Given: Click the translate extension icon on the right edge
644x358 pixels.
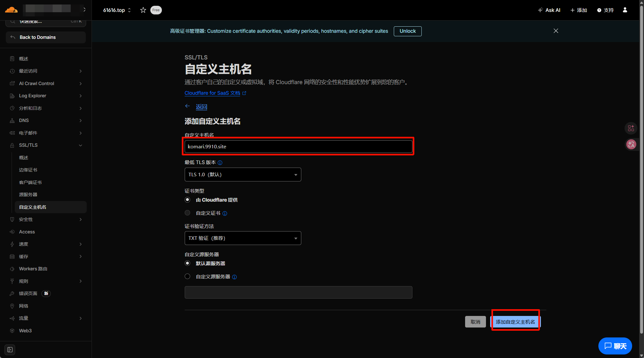Looking at the screenshot, I should coord(631,144).
